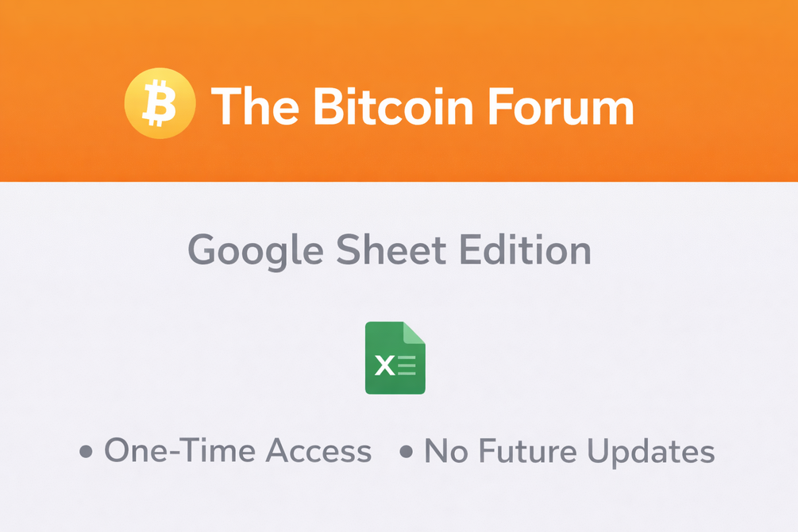Click the bullet before One-Time Access
Image resolution: width=798 pixels, height=532 pixels.
(87, 452)
